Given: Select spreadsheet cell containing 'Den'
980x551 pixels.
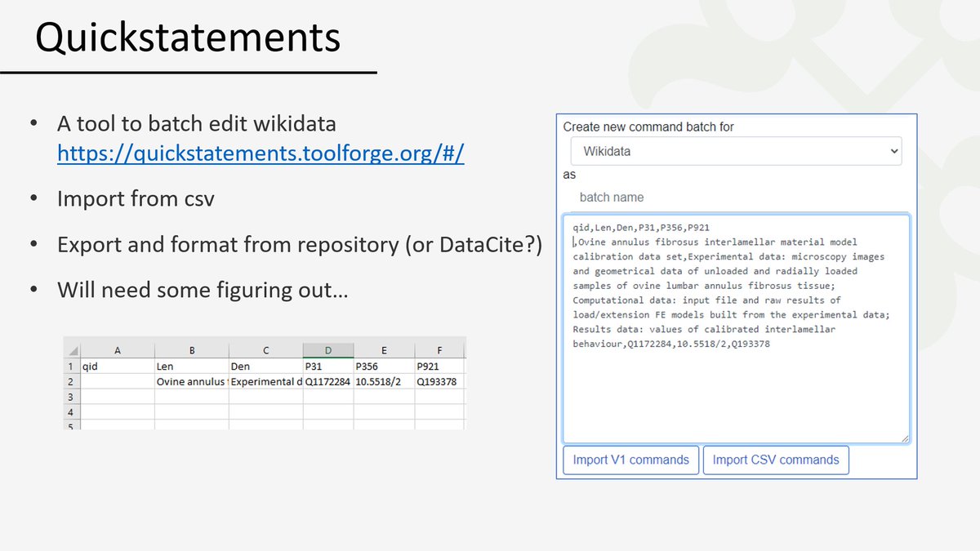Looking at the screenshot, I should [265, 367].
